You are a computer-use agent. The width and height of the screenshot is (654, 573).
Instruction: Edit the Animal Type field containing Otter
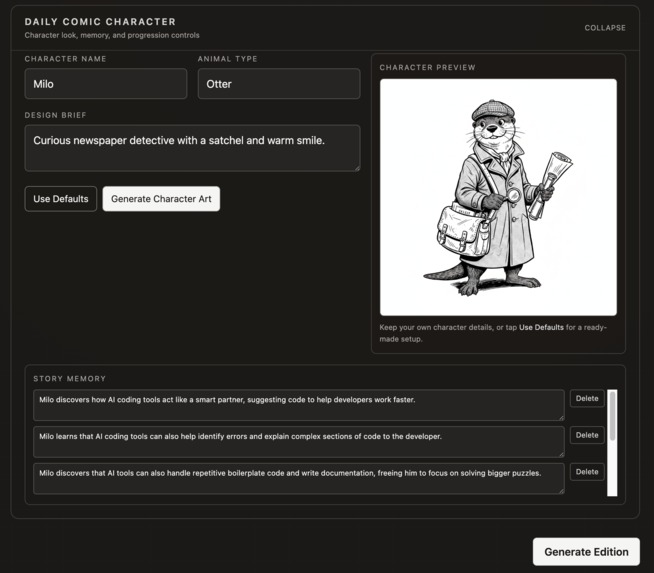click(x=279, y=84)
